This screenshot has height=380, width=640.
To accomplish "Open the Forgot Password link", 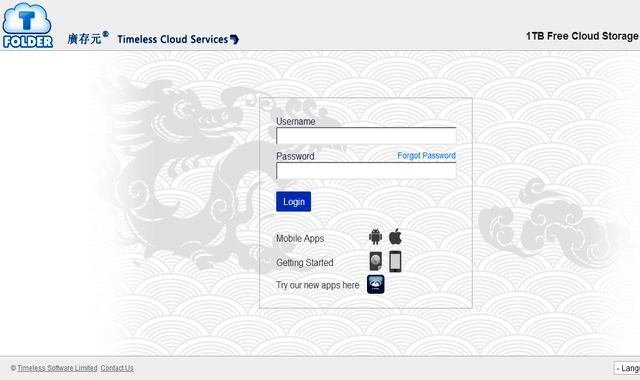I will (427, 156).
